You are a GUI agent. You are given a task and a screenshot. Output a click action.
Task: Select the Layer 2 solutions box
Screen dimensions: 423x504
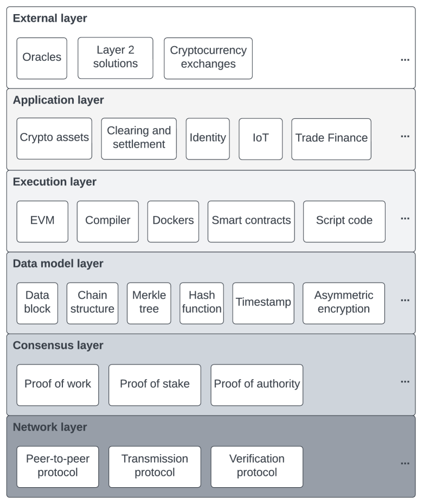tap(116, 58)
